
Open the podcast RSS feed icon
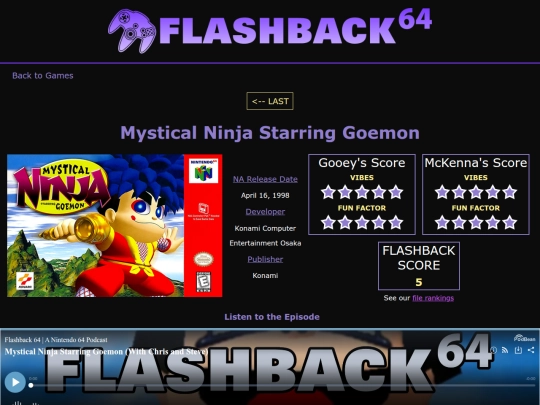coord(505,350)
